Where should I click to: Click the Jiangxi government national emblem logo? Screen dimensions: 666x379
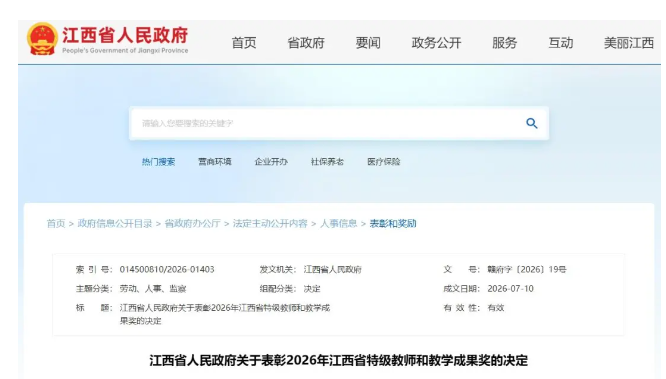(42, 39)
